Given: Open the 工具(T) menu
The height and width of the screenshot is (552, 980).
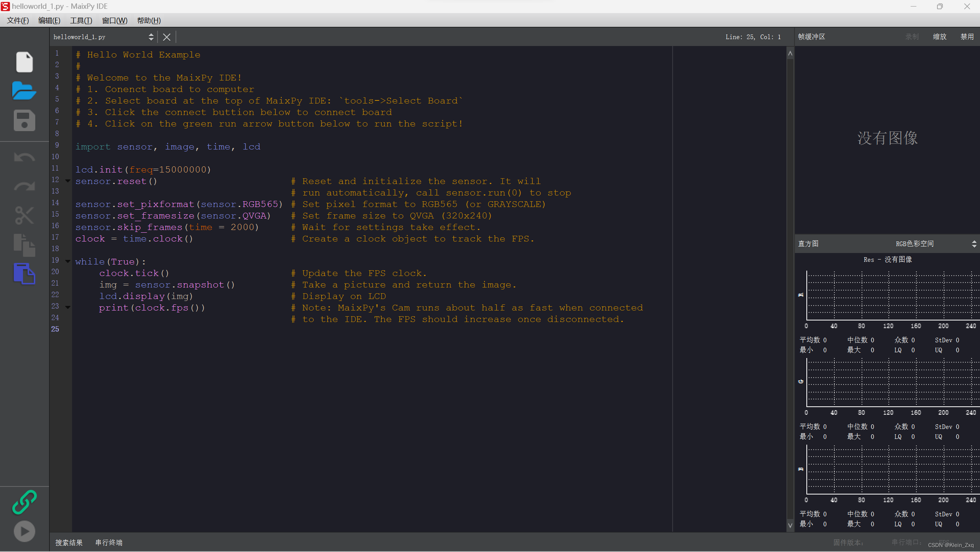Looking at the screenshot, I should point(81,21).
